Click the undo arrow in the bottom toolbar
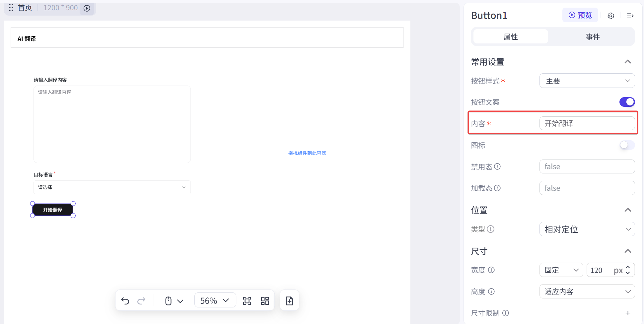This screenshot has width=644, height=324. pos(125,301)
